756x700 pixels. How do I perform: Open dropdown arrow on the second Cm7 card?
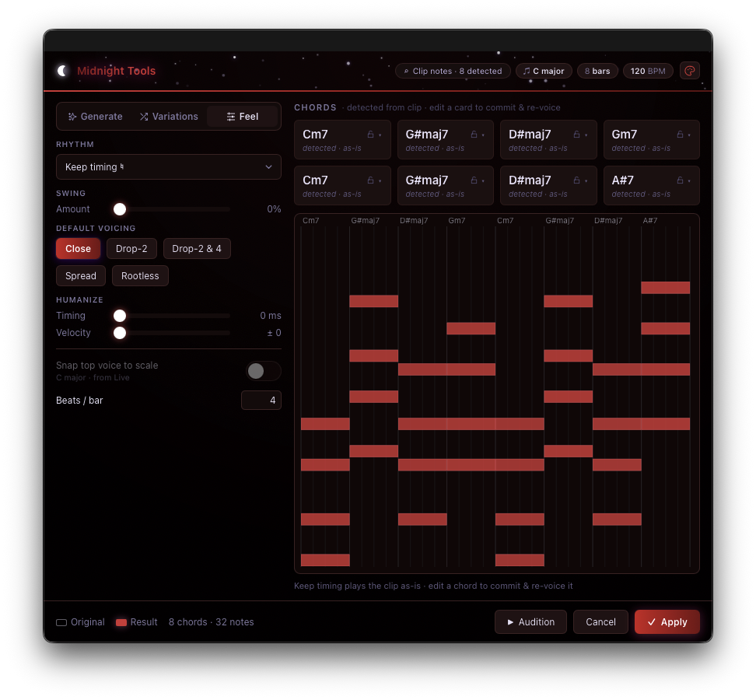click(380, 180)
